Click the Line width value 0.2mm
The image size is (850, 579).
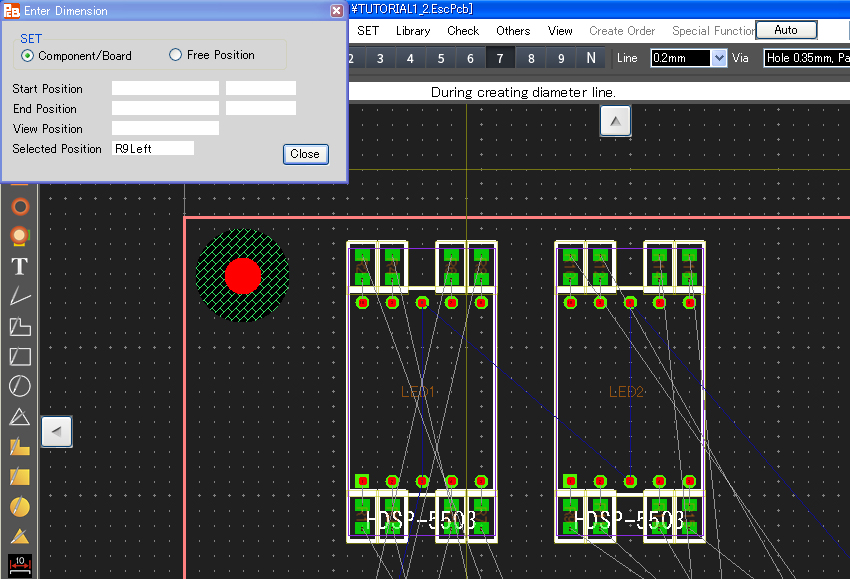click(680, 58)
